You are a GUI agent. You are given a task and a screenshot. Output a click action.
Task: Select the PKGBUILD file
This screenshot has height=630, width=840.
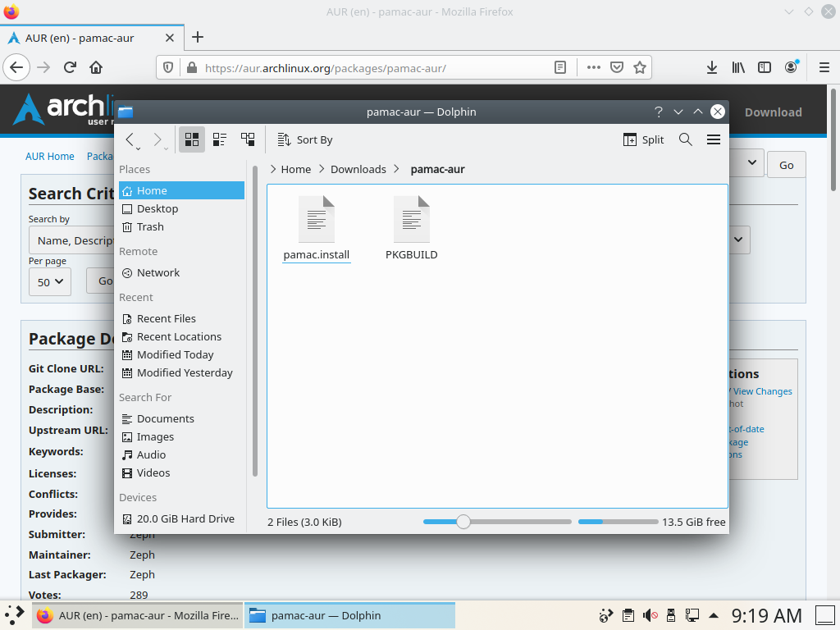click(412, 228)
